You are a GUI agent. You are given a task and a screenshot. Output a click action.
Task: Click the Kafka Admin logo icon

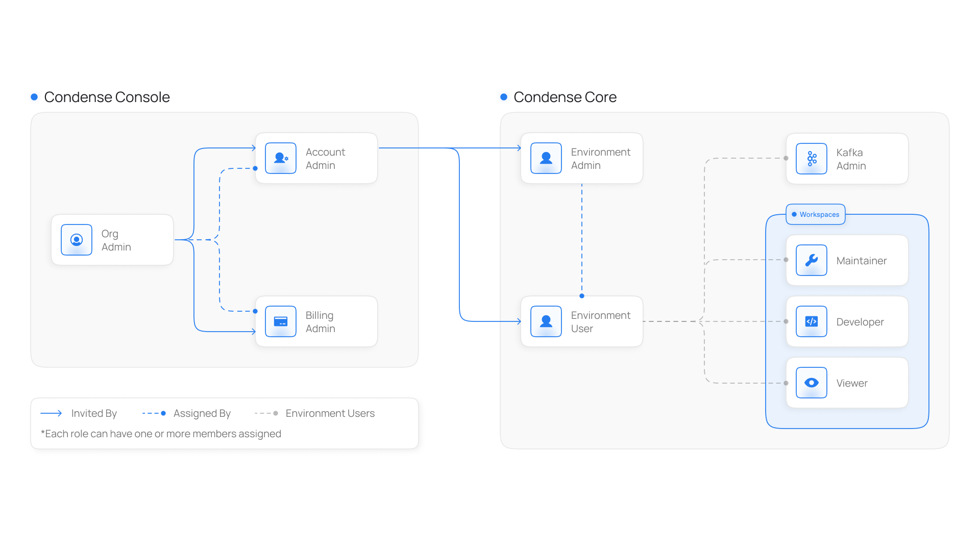(812, 159)
